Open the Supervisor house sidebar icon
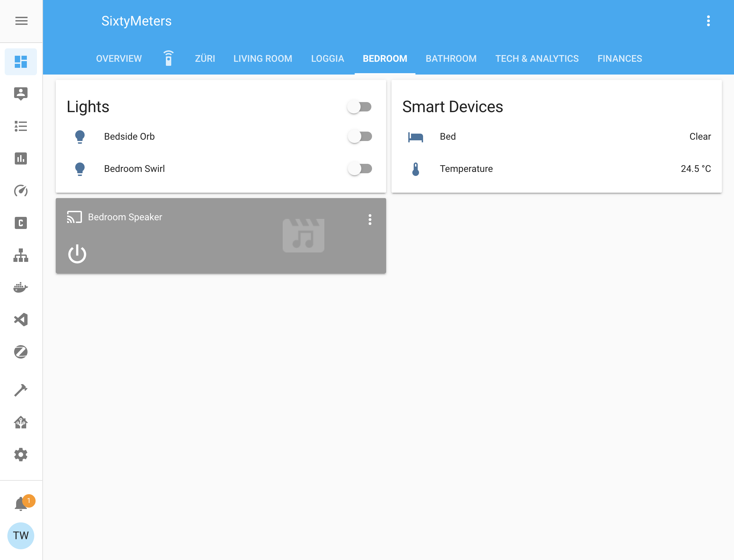 21,422
